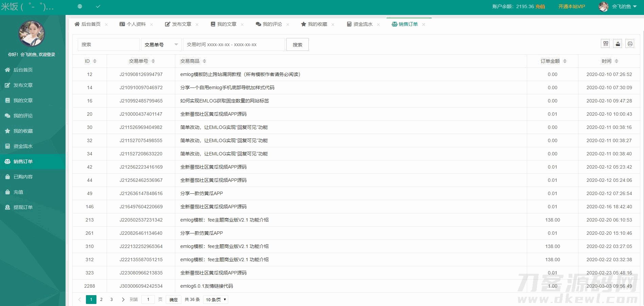Image resolution: width=644 pixels, height=306 pixels.
Task: Click the checkmark icon in top bar
Action: tap(98, 6)
